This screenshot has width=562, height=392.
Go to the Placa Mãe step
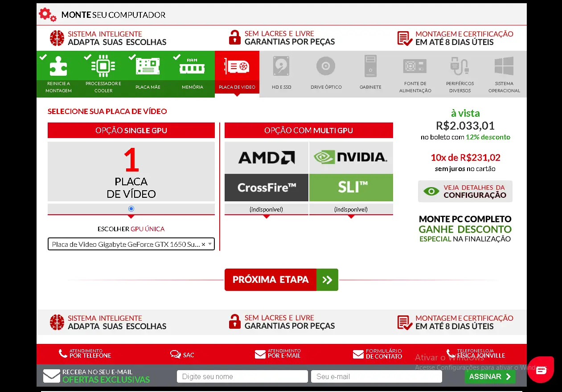click(148, 74)
